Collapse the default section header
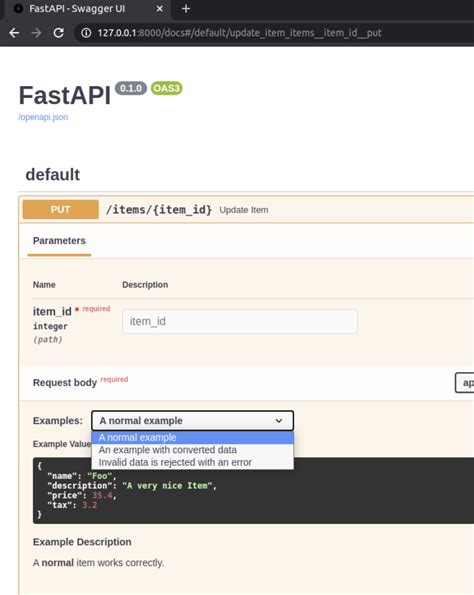This screenshot has height=595, width=474. pyautogui.click(x=53, y=175)
